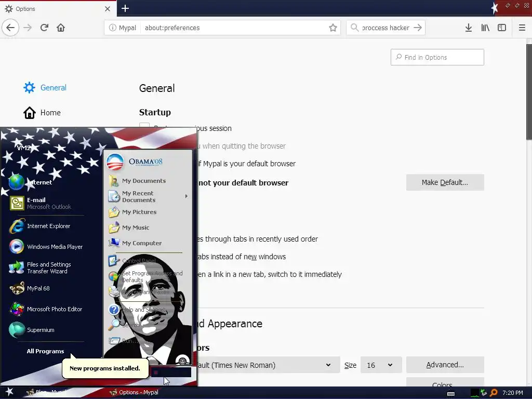This screenshot has width=532, height=399.
Task: Click the vertical page scrollbar thumb
Action: click(x=529, y=91)
